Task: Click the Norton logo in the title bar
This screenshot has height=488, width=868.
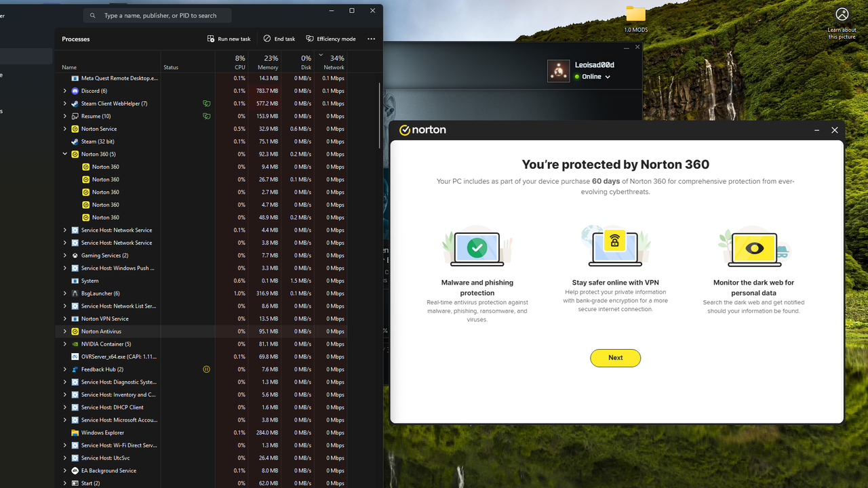Action: 422,130
